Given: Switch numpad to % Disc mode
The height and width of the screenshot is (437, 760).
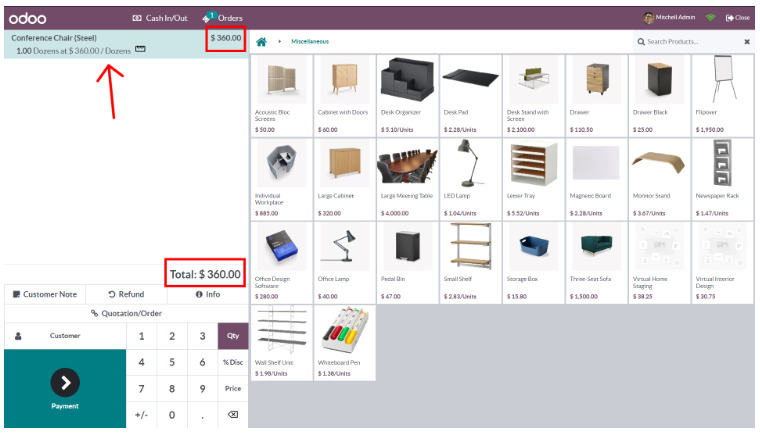Looking at the screenshot, I should 233,362.
